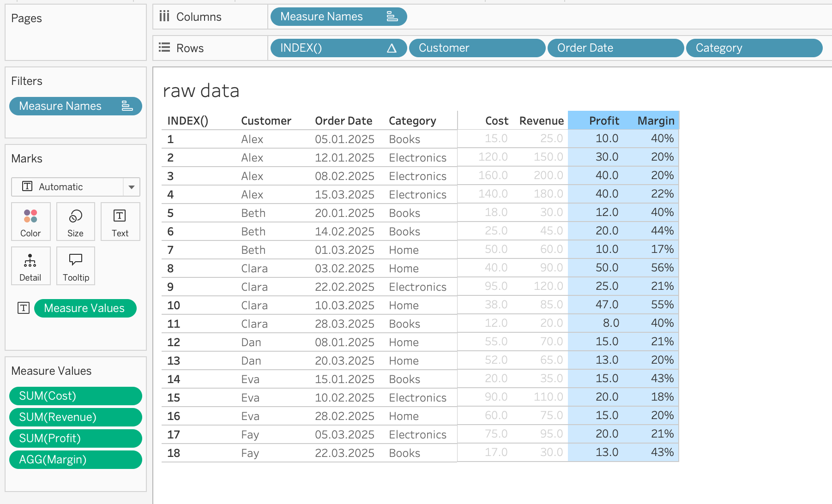Click the raw data sheet title
832x504 pixels.
click(201, 91)
